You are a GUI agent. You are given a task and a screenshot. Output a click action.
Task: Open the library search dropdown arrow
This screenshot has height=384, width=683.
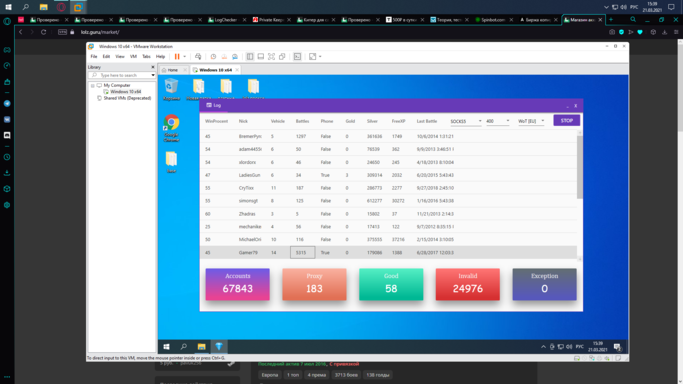point(153,75)
